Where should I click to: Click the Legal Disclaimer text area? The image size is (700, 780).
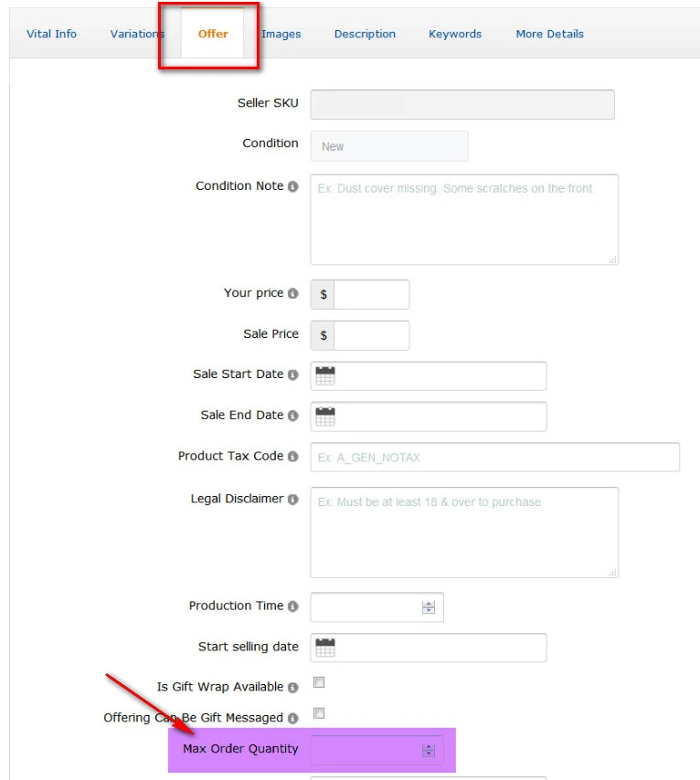[x=464, y=532]
